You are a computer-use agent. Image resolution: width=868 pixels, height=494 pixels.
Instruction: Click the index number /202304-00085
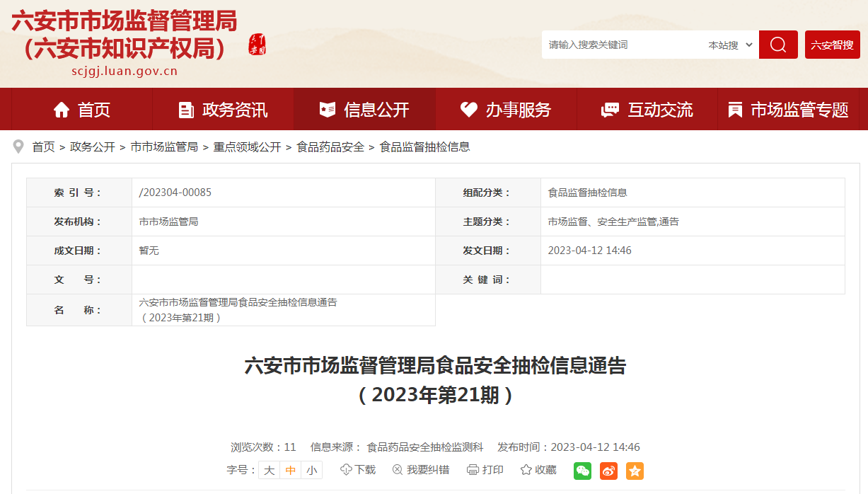(x=175, y=193)
